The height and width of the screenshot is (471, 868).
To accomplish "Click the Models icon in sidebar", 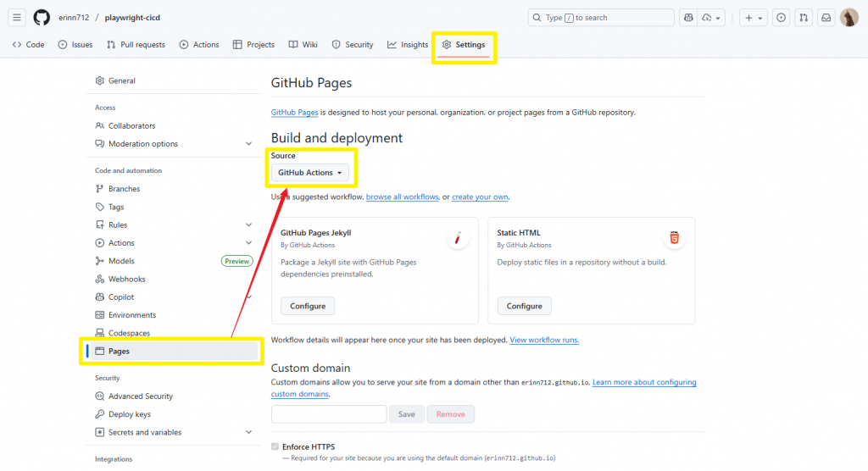I will click(x=100, y=261).
